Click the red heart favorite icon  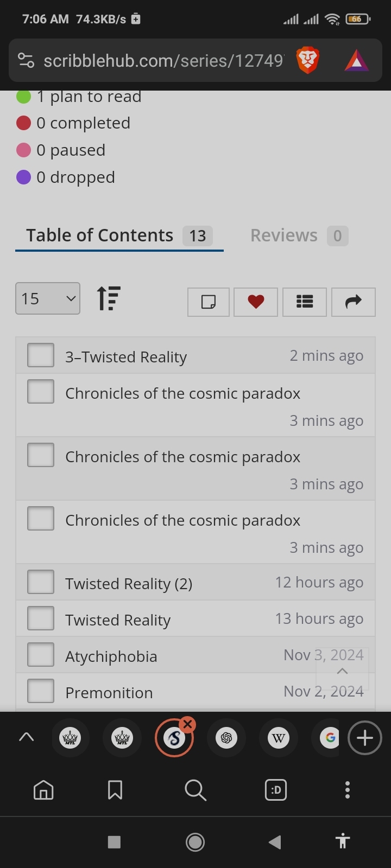click(256, 302)
